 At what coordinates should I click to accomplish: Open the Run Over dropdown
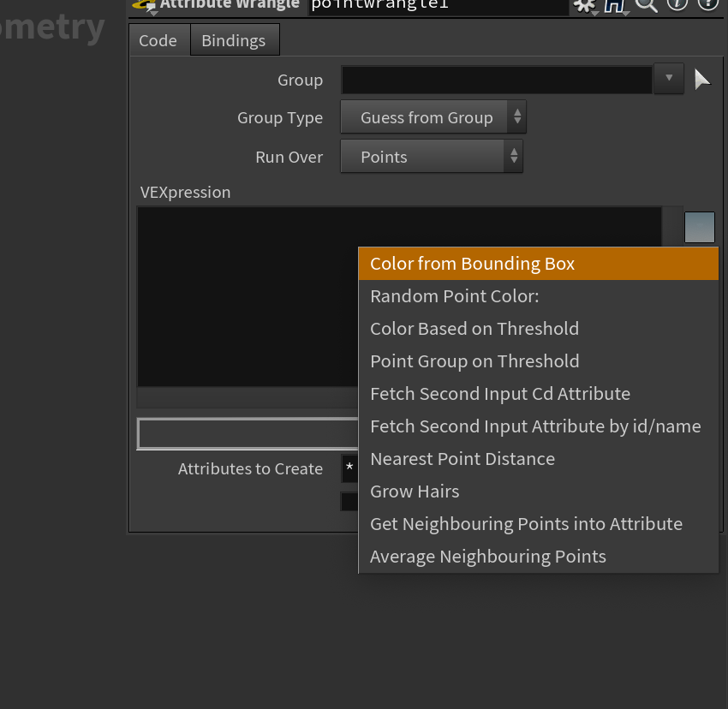(432, 157)
